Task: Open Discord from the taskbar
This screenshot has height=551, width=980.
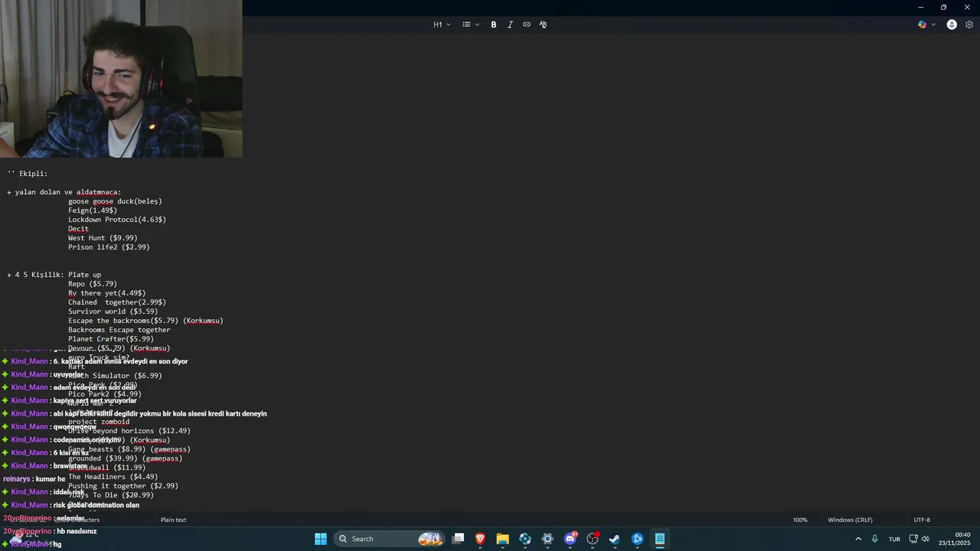Action: pos(570,539)
